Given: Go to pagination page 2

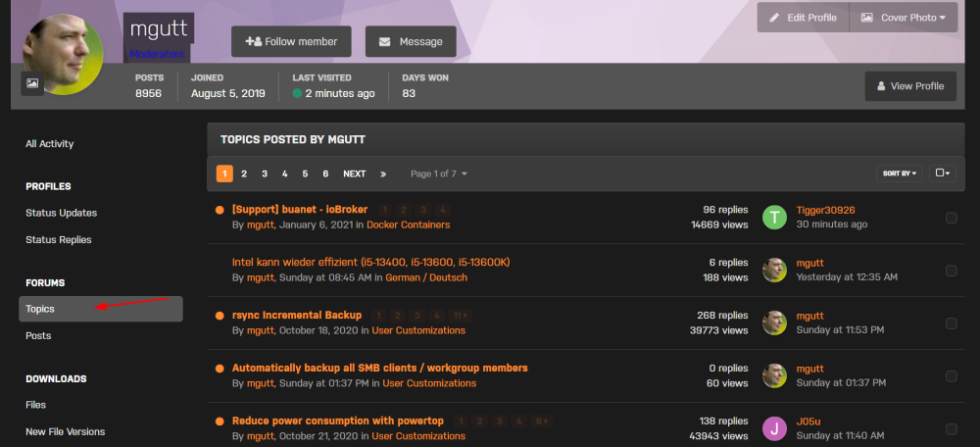Looking at the screenshot, I should click(x=244, y=174).
